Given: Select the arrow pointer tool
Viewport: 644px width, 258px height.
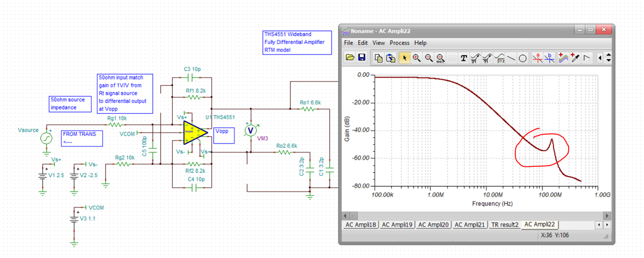Looking at the screenshot, I should coord(405,58).
